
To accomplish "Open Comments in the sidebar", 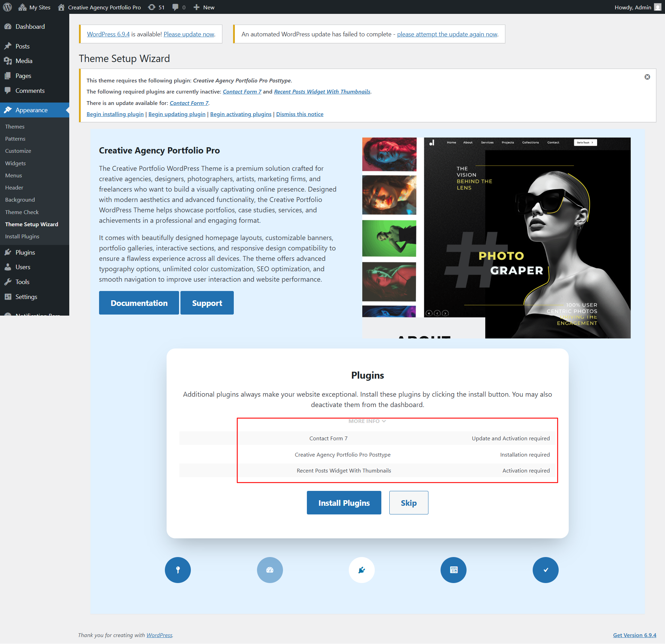I will pyautogui.click(x=35, y=91).
